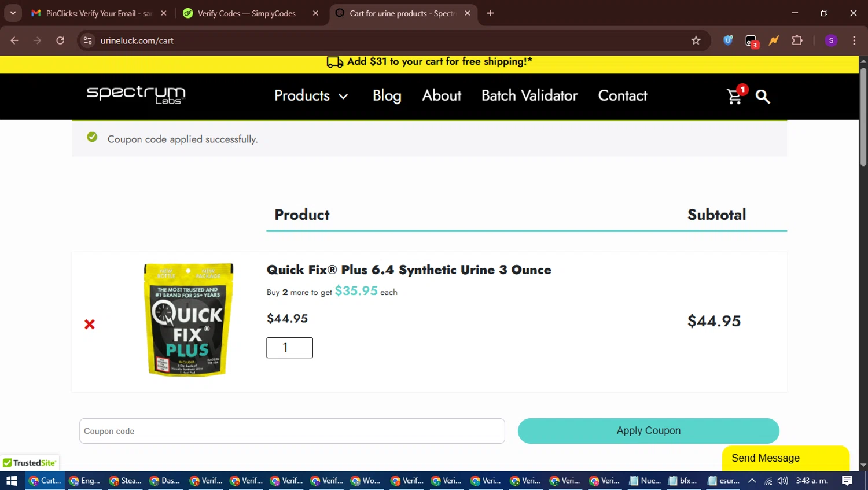868x490 pixels.
Task: Click the quantity field showing 1
Action: pos(289,348)
